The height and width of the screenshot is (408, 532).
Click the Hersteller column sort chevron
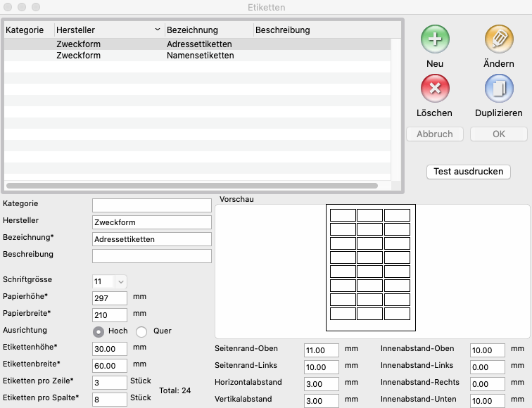tap(157, 30)
